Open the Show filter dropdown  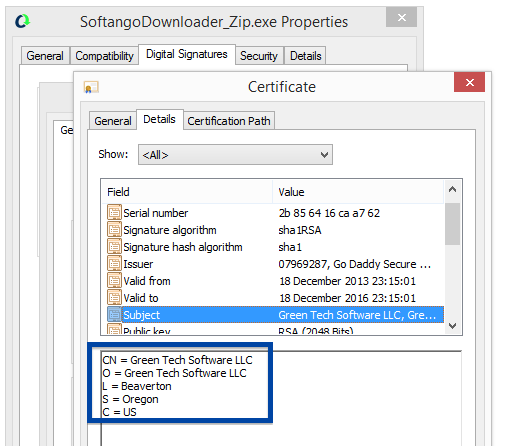(x=235, y=155)
